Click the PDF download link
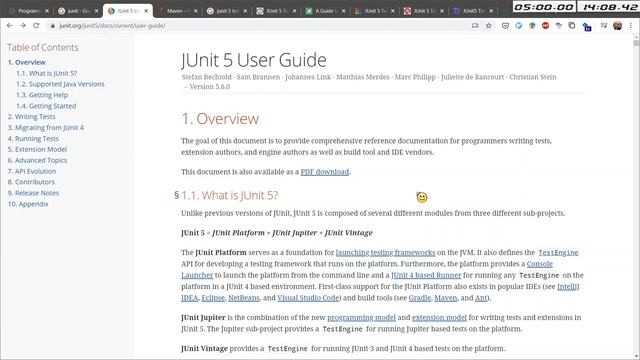Image resolution: width=640 pixels, height=360 pixels. [x=324, y=172]
